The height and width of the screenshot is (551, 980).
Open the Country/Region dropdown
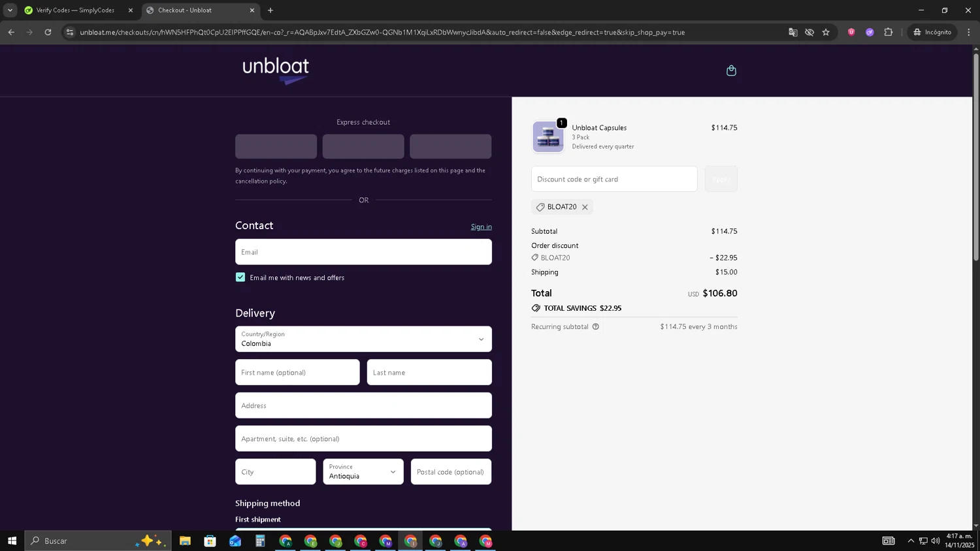pos(363,339)
